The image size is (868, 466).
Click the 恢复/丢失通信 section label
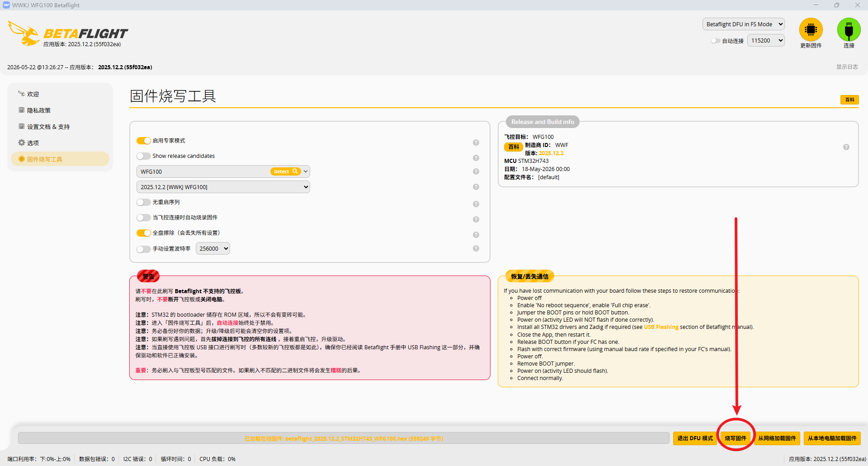[x=529, y=276]
